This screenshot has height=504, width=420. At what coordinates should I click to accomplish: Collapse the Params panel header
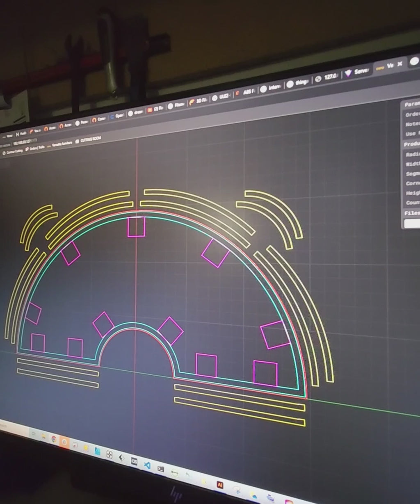(x=411, y=104)
